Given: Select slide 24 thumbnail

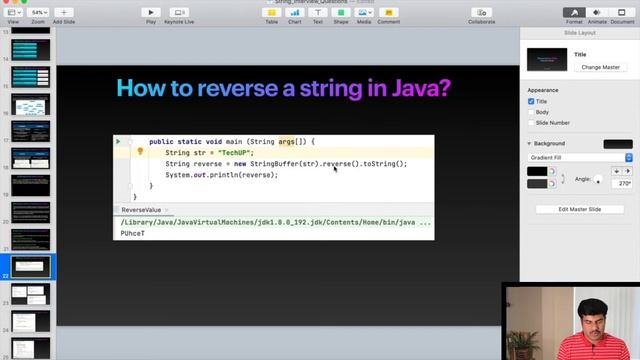Looking at the screenshot, I should pyautogui.click(x=31, y=321).
